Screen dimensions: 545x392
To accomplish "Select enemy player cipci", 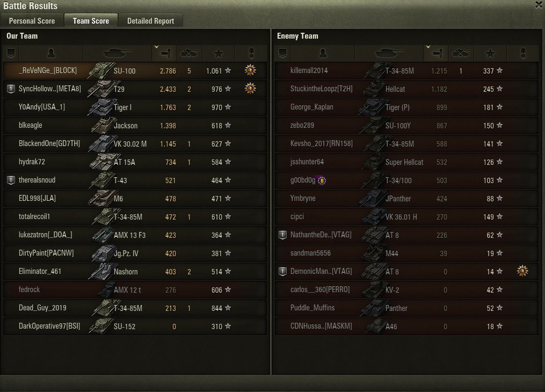I will coord(297,216).
